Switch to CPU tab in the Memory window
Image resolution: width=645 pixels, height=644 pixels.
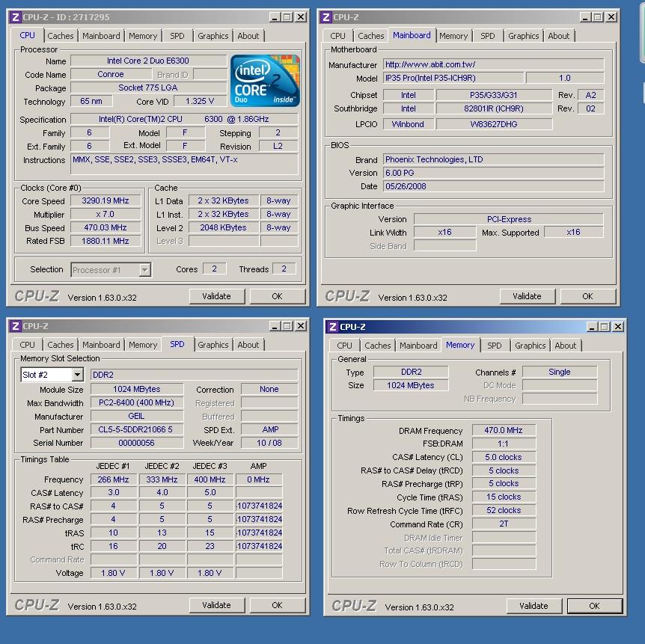coord(344,346)
